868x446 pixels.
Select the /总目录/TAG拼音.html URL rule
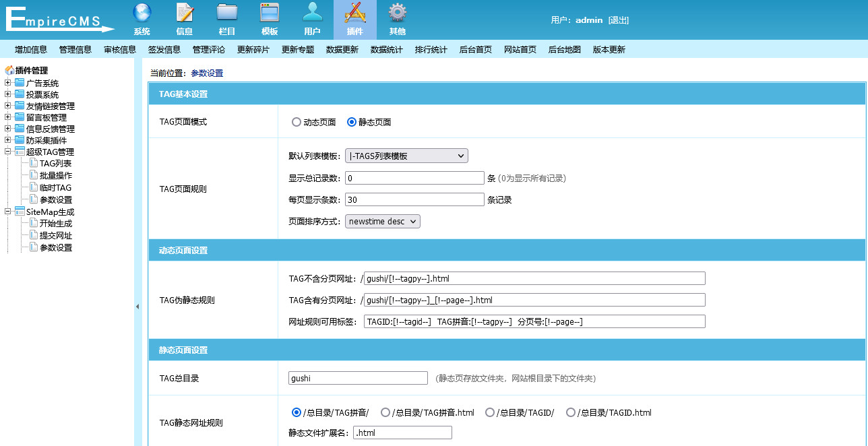point(385,412)
